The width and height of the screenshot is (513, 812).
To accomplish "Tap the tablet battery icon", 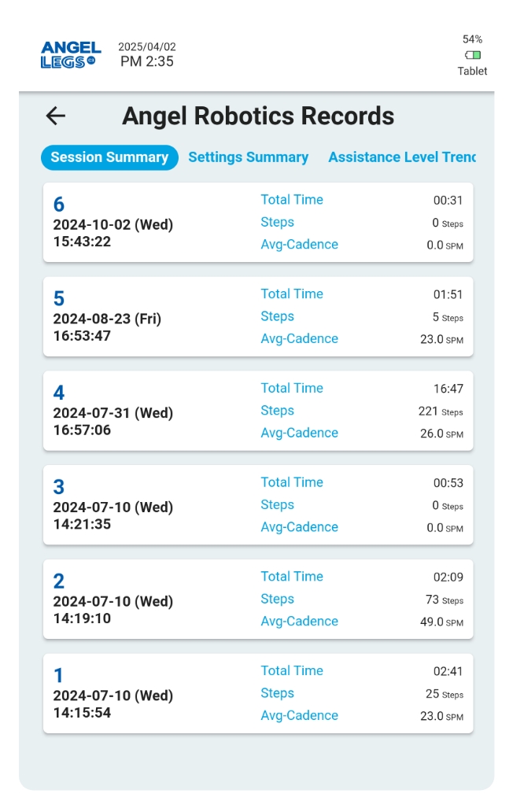I will coord(472,55).
